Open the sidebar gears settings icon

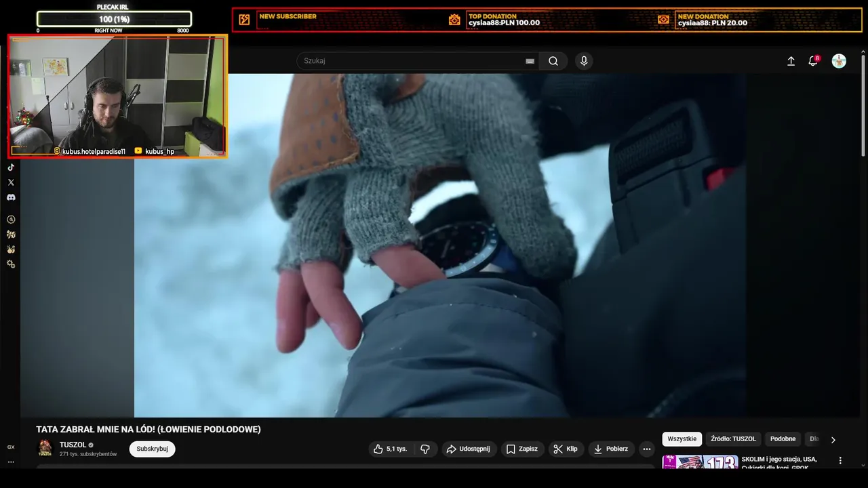point(11,264)
